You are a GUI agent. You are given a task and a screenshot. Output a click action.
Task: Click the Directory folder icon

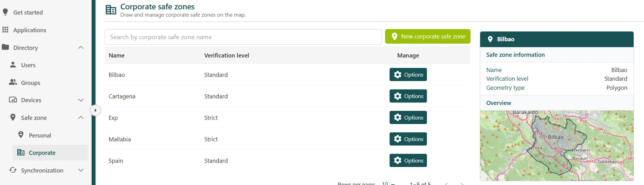coord(5,47)
